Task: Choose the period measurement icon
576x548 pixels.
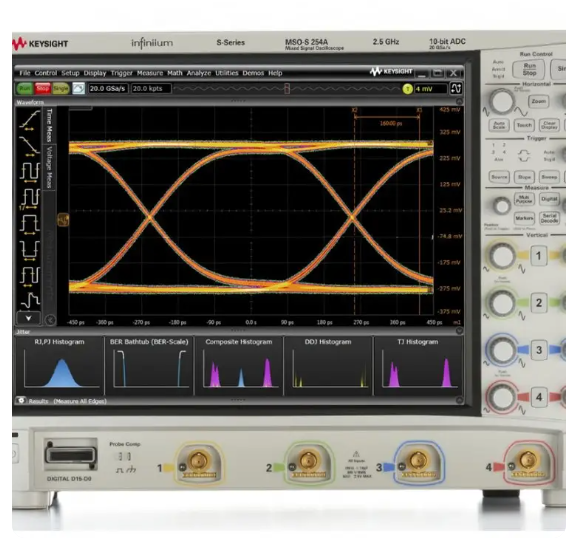Action: 30,172
